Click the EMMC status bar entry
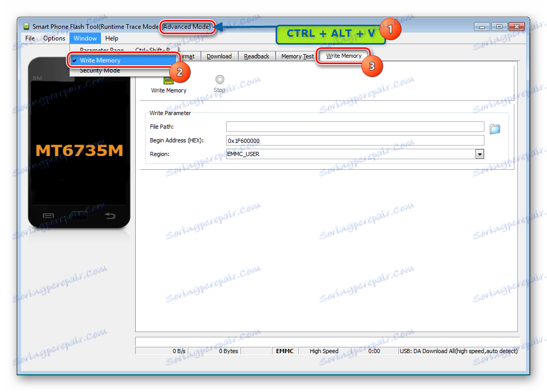The image size is (547, 392). tap(285, 351)
